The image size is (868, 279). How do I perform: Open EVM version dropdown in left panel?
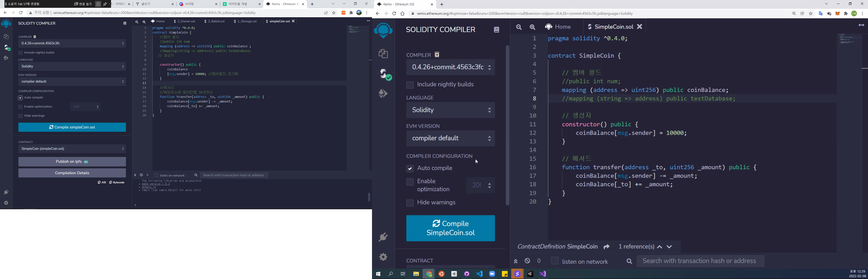(x=72, y=82)
